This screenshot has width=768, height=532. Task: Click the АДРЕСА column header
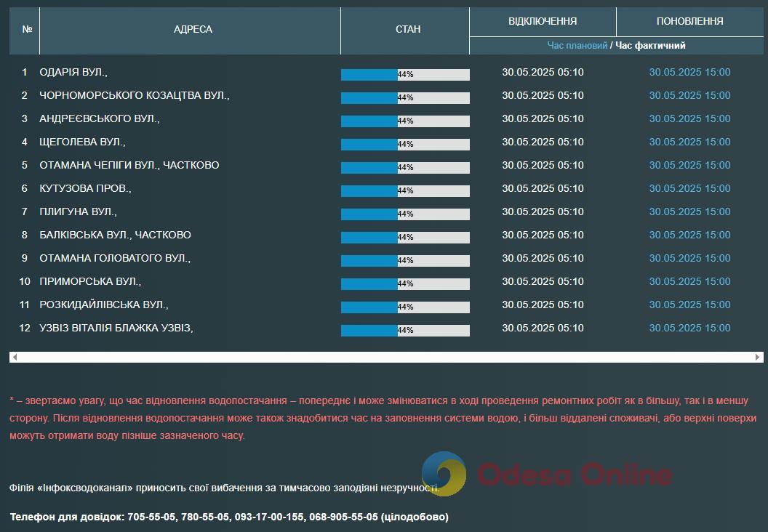[x=193, y=30]
